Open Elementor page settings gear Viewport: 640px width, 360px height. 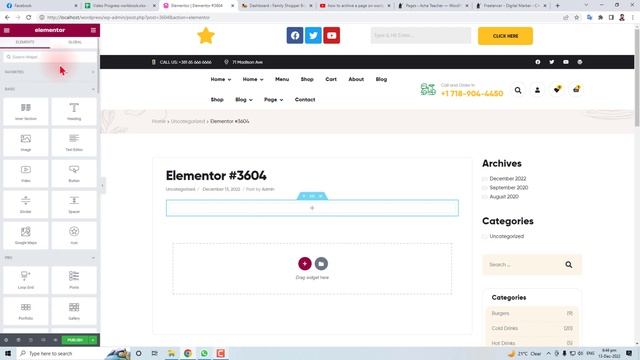[x=6, y=340]
